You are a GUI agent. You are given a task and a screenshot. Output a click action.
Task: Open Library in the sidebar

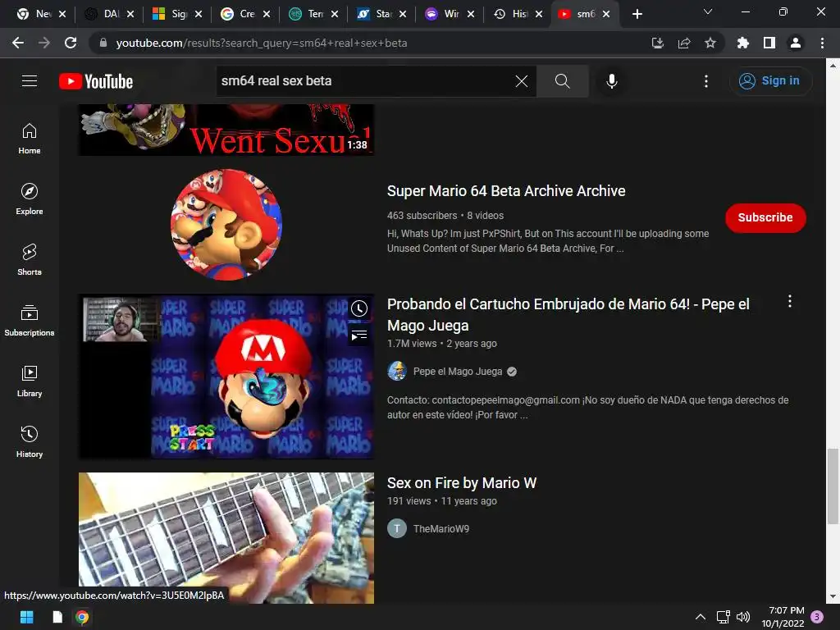tap(30, 381)
